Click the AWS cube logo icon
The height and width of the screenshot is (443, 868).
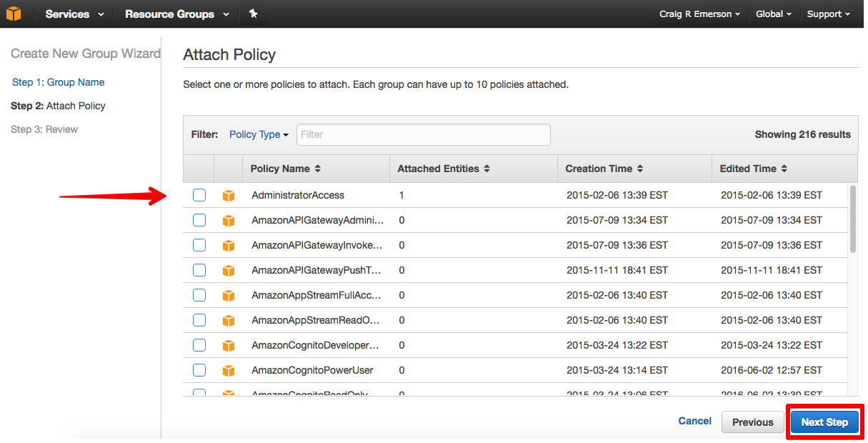(x=14, y=14)
